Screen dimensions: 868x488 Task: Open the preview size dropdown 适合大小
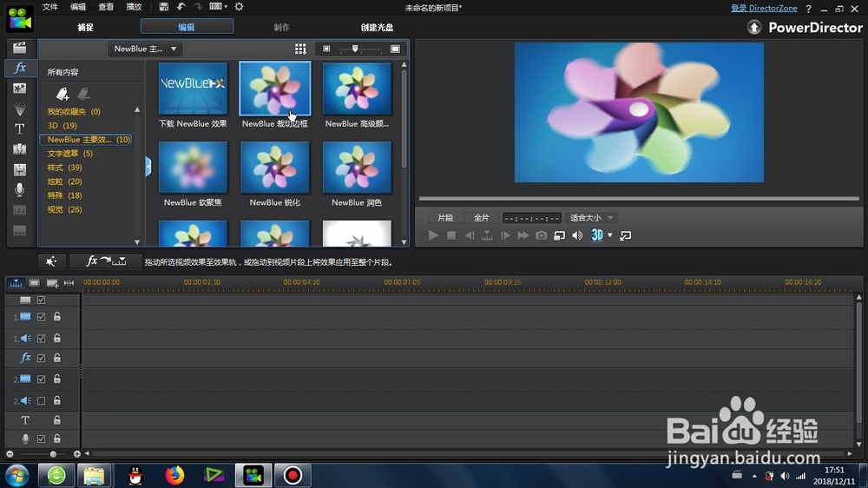pos(591,218)
